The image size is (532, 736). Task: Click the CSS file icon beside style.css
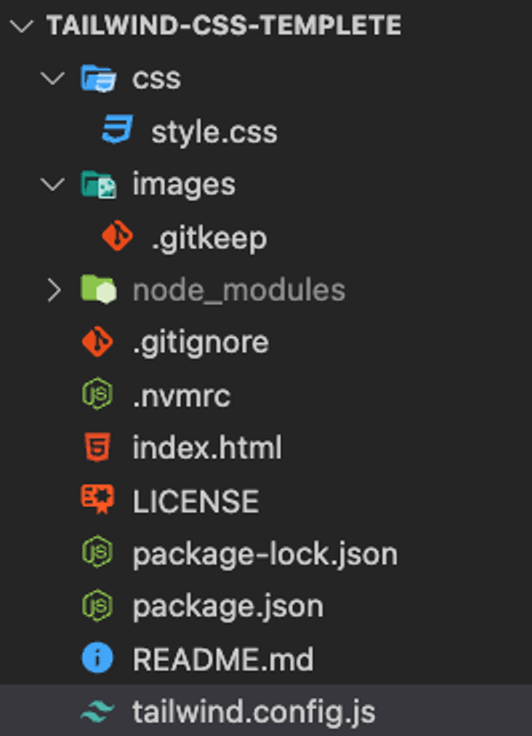pyautogui.click(x=117, y=129)
